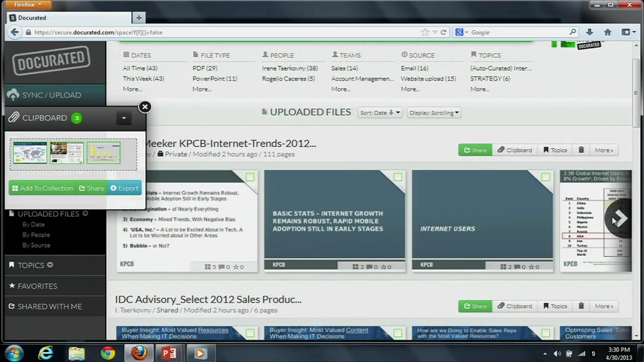This screenshot has width=644, height=362.
Task: Show more People filters
Action: 271,89
